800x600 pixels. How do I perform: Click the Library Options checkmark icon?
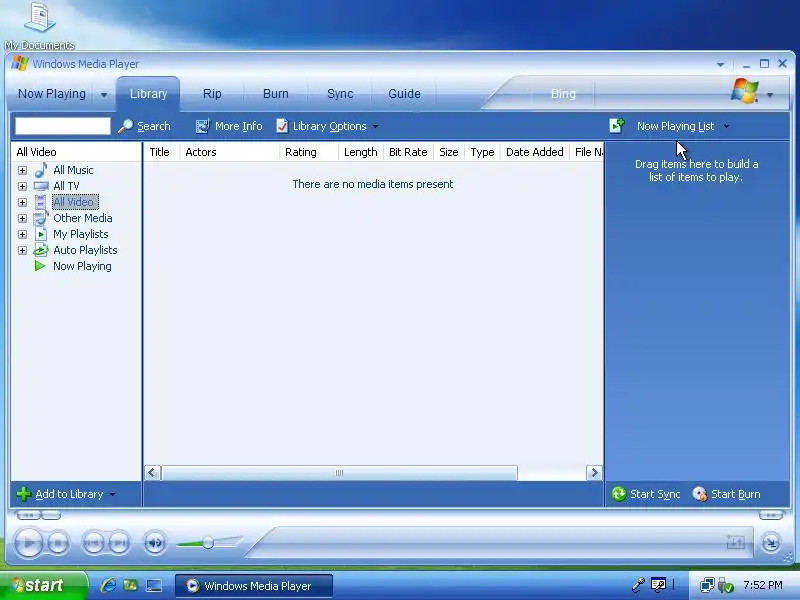coord(282,126)
